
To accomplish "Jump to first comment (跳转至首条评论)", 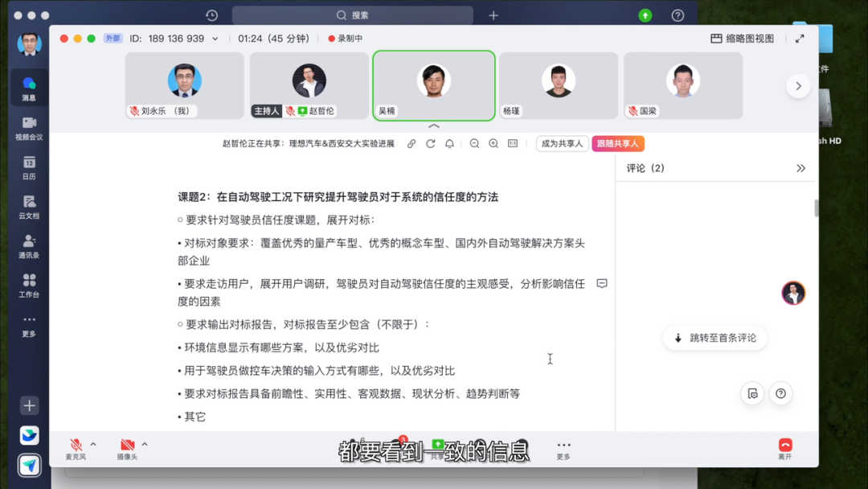I will point(715,338).
